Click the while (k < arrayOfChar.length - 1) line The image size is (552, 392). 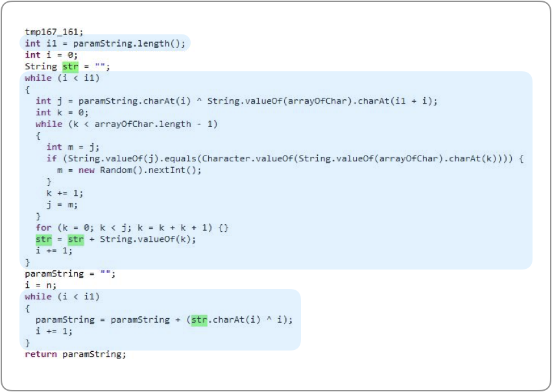pos(126,124)
